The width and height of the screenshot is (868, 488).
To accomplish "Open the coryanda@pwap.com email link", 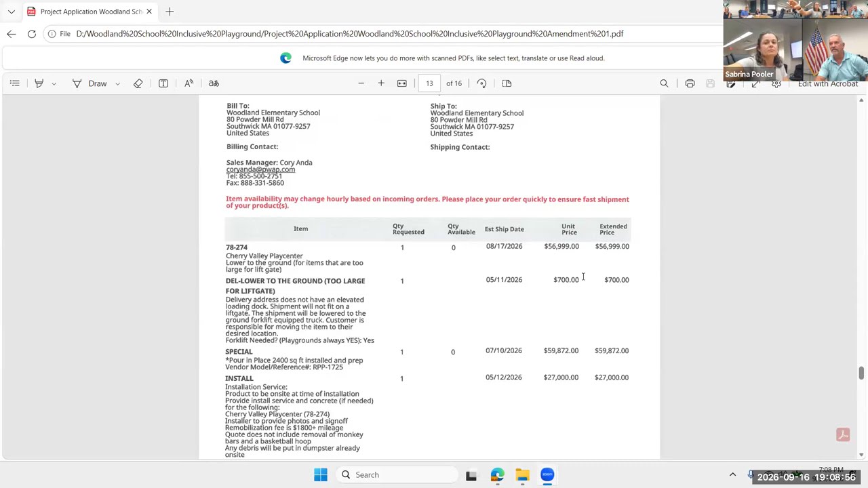I will [x=260, y=169].
